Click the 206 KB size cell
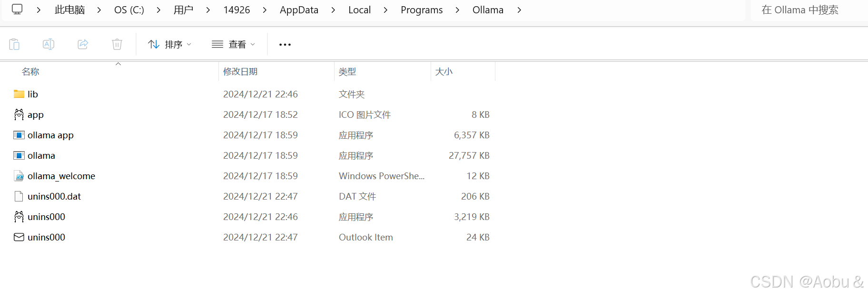The width and height of the screenshot is (868, 297). pyautogui.click(x=475, y=196)
